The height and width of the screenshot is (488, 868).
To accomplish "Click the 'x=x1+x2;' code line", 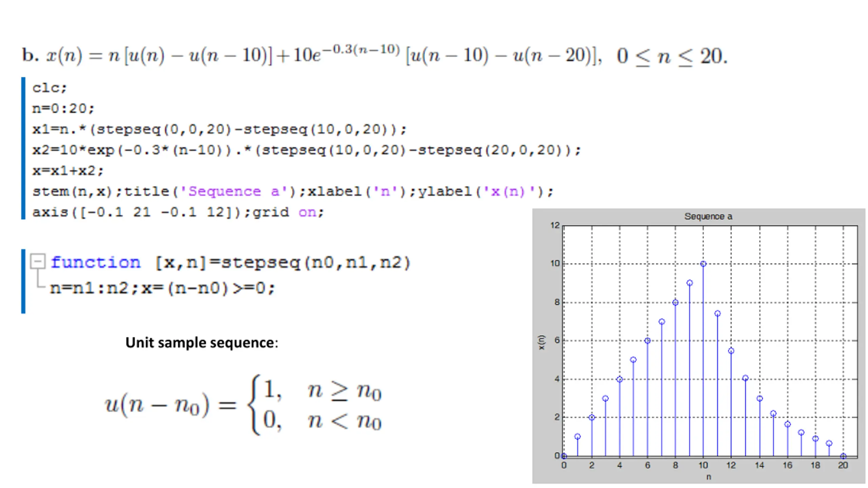I will pyautogui.click(x=67, y=171).
